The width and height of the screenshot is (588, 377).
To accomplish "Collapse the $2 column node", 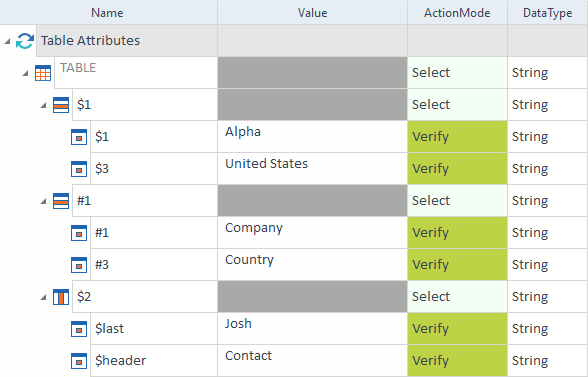I will tap(43, 297).
